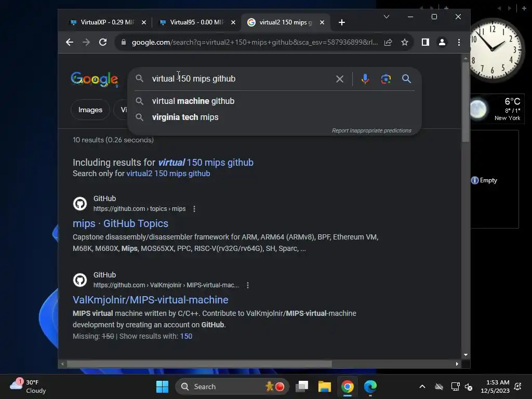Open mips · GitHub Topics result
The image size is (532, 399).
point(121,223)
